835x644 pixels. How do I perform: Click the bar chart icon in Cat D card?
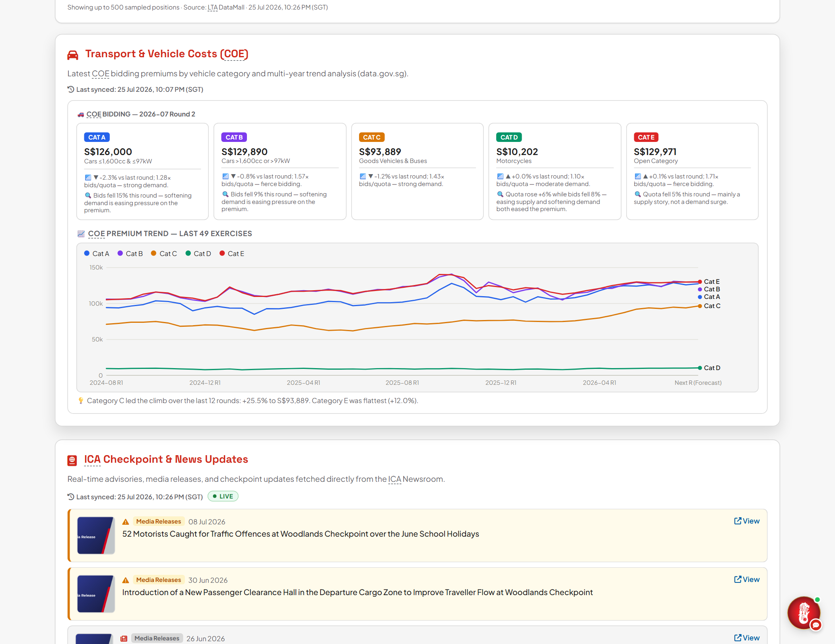(500, 177)
